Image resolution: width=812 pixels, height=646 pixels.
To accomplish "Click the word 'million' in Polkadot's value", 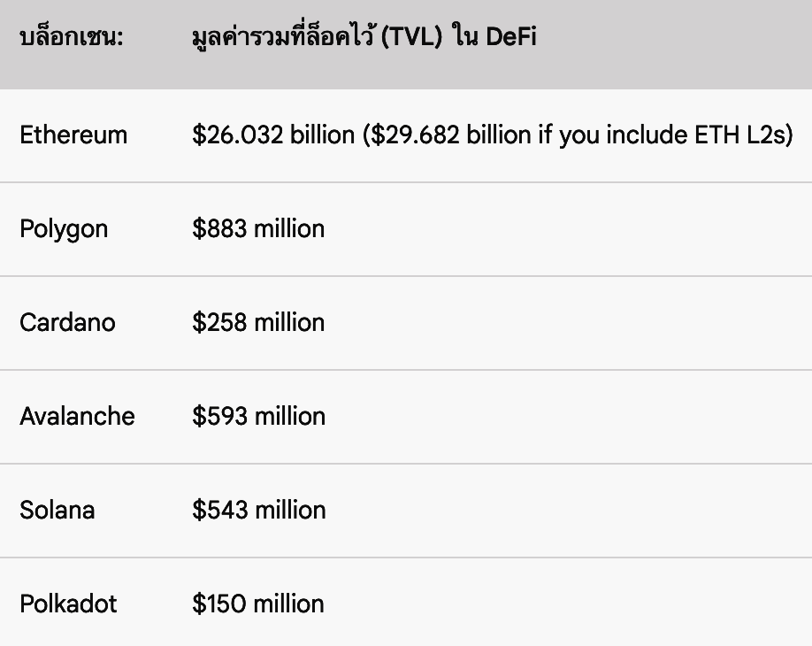I will [289, 604].
